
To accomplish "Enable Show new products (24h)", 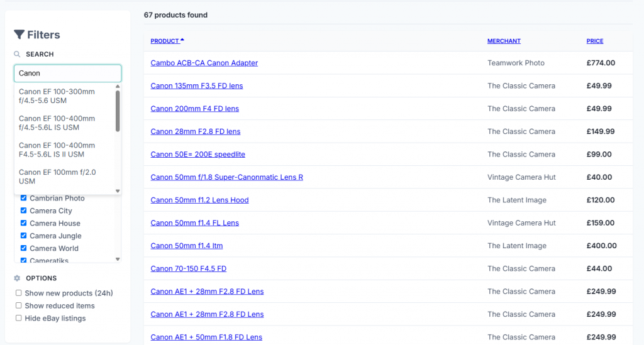I will pos(18,293).
